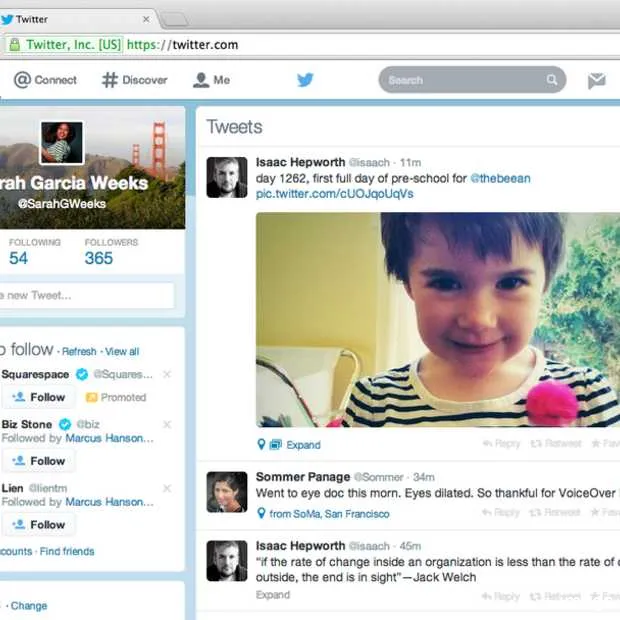Follow Biz Stone
620x620 pixels.
point(38,461)
